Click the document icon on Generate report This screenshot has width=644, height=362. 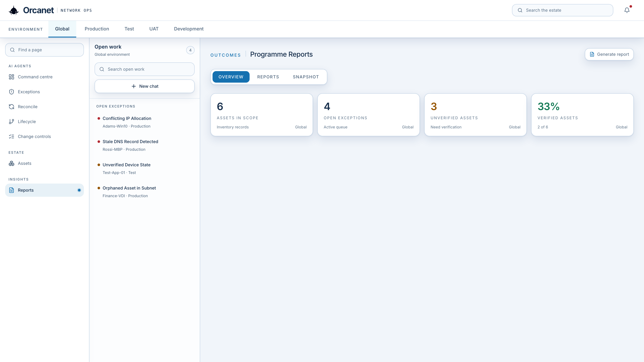click(x=592, y=54)
